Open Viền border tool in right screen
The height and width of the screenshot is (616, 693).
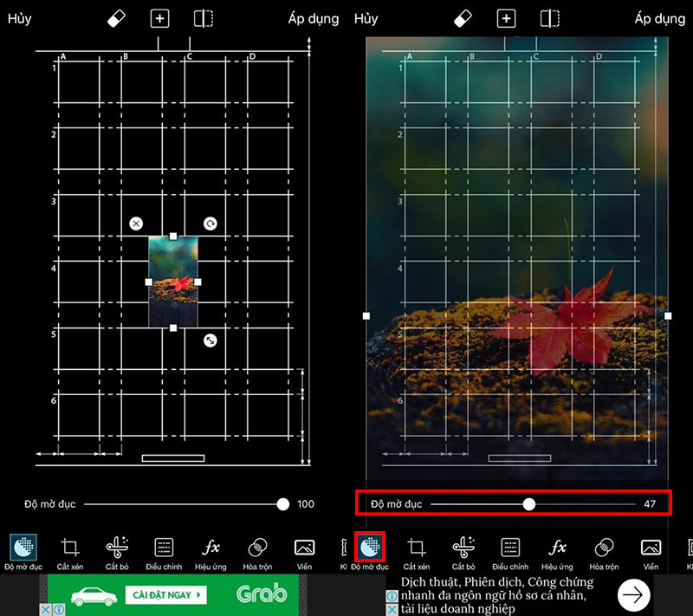tap(651, 554)
